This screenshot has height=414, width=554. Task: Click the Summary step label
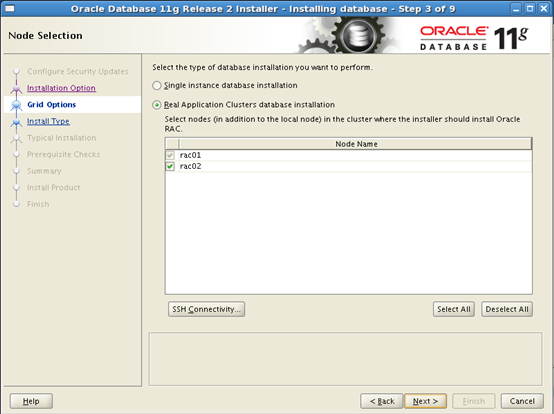point(44,171)
